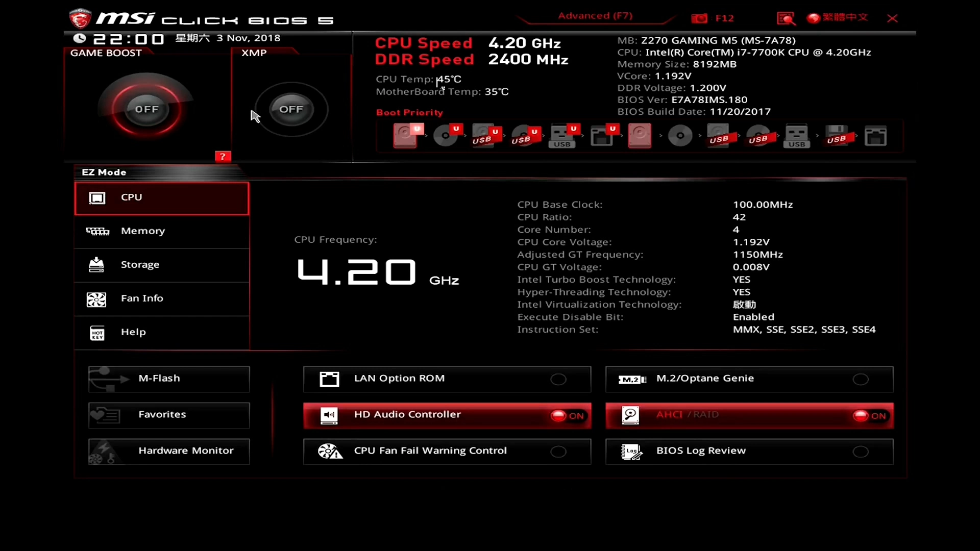Select the CPU menu item in EZ Mode
This screenshot has height=551, width=980.
[161, 196]
